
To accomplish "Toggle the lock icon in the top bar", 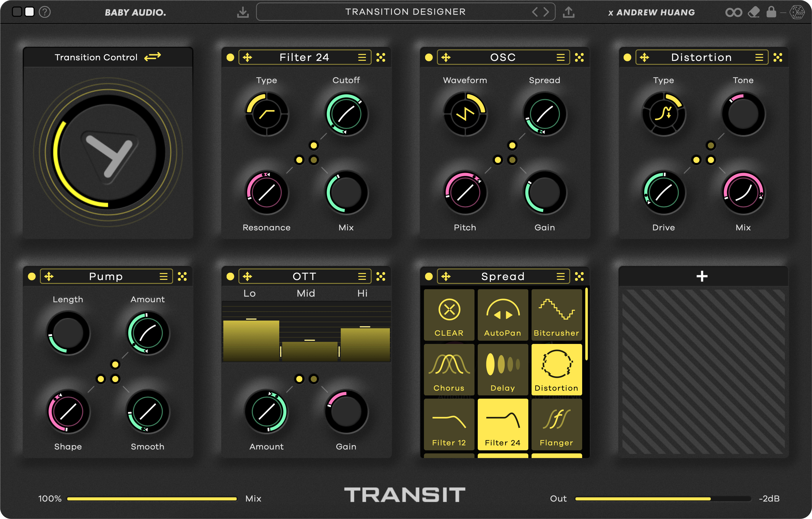I will [772, 12].
